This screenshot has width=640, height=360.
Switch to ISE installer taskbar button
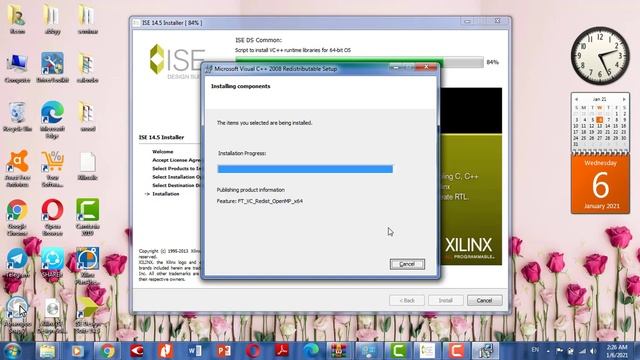pos(427,351)
